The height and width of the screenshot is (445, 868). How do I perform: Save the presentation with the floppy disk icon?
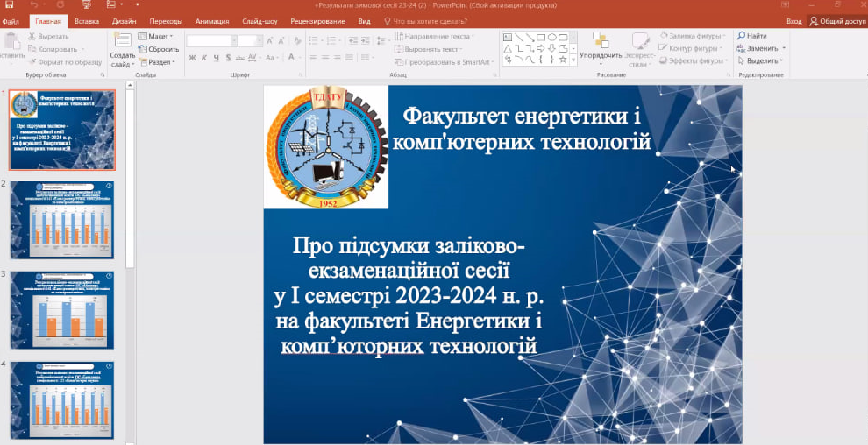click(x=9, y=5)
